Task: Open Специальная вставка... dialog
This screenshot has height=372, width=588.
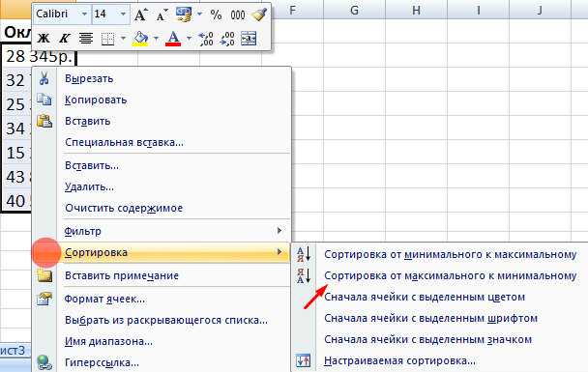Action: 162,143
